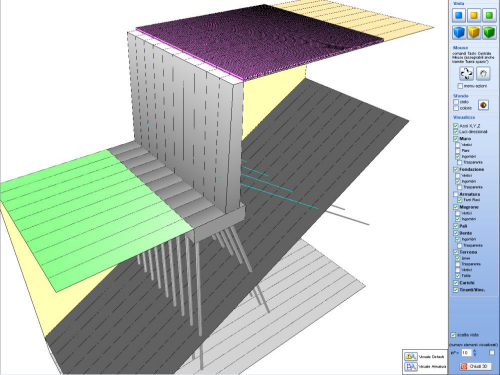This screenshot has height=375, width=500.
Task: Select the blue flat square view
Action: tap(459, 15)
